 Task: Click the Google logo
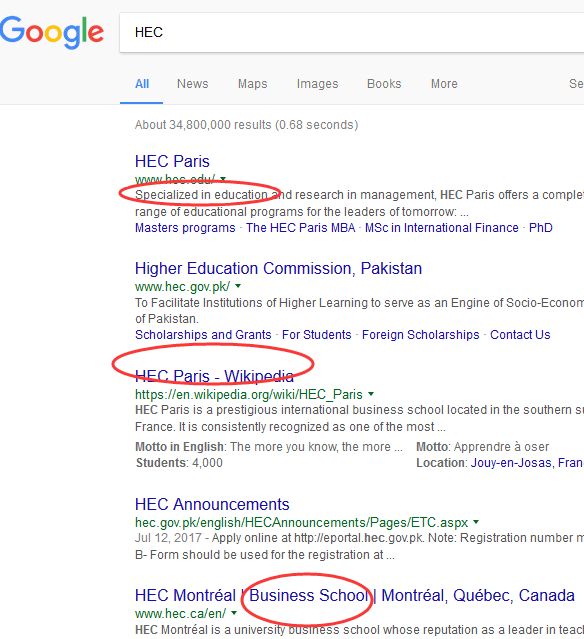52,32
